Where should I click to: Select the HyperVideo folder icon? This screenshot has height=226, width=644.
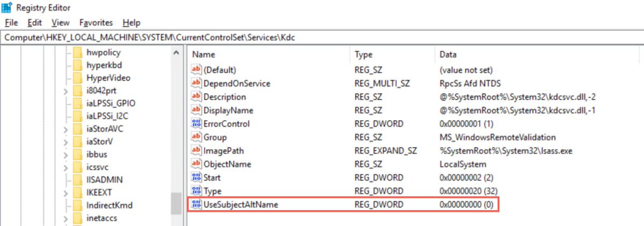(x=77, y=78)
